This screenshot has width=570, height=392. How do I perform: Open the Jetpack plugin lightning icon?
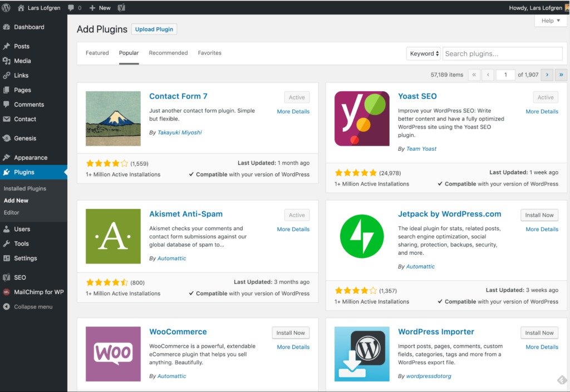(362, 236)
